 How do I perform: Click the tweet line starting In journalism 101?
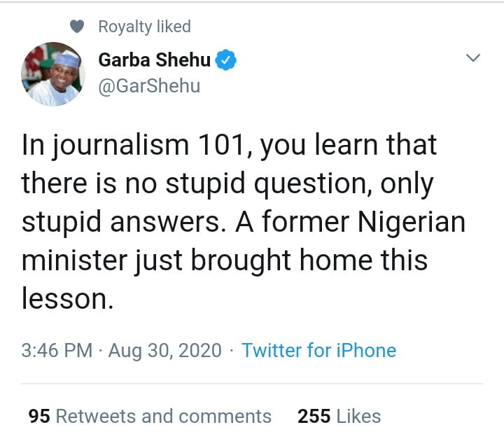(x=230, y=145)
